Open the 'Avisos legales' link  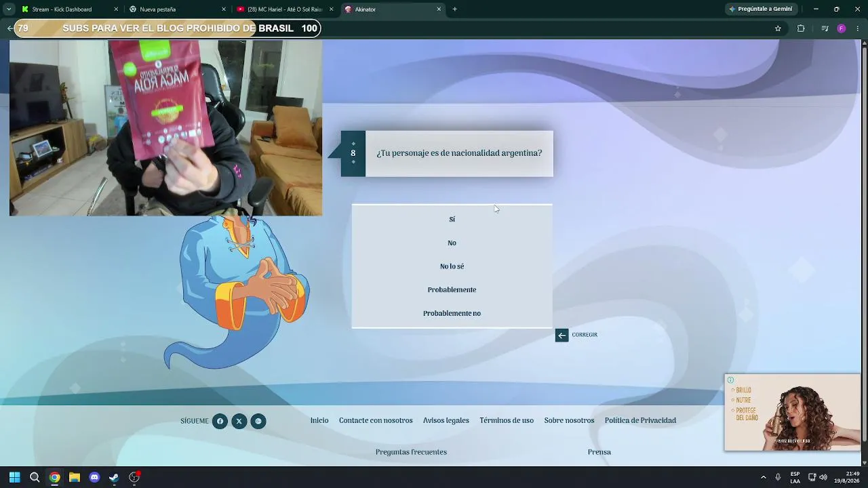[x=446, y=420]
